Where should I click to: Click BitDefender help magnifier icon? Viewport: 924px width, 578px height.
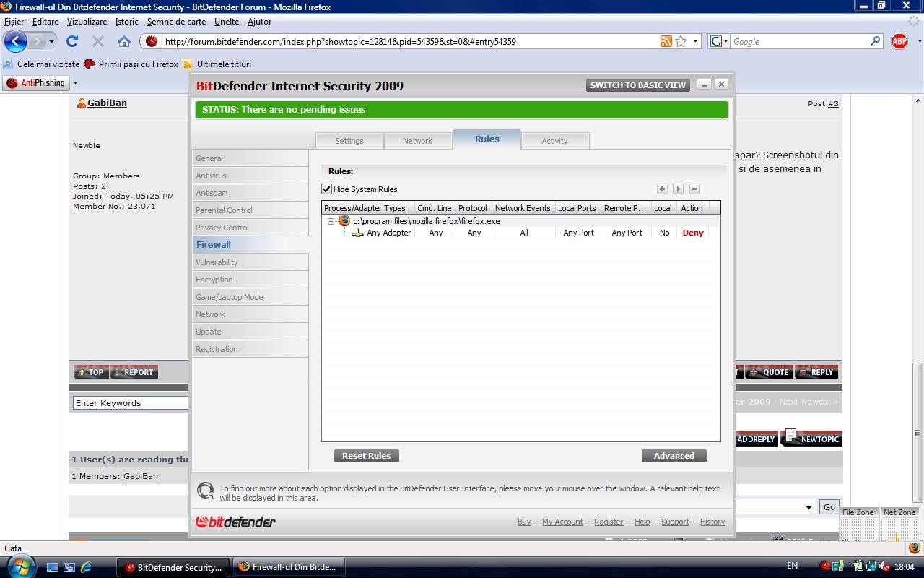206,491
